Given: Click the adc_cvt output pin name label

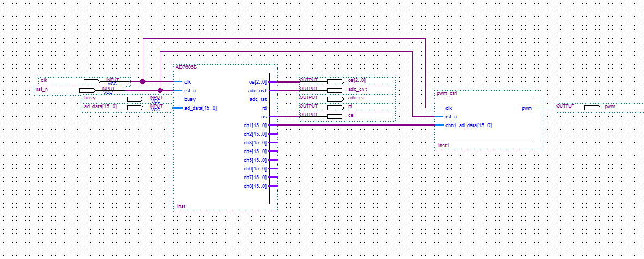Looking at the screenshot, I should (357, 89).
